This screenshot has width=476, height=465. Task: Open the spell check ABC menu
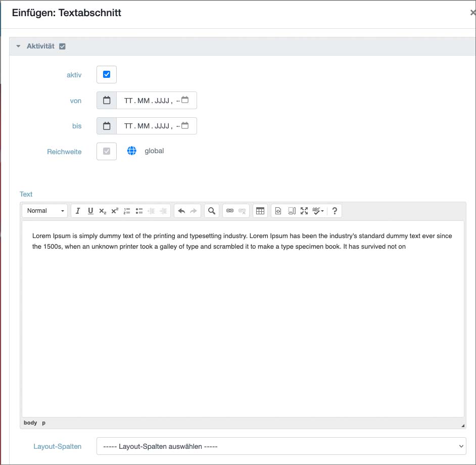[318, 211]
